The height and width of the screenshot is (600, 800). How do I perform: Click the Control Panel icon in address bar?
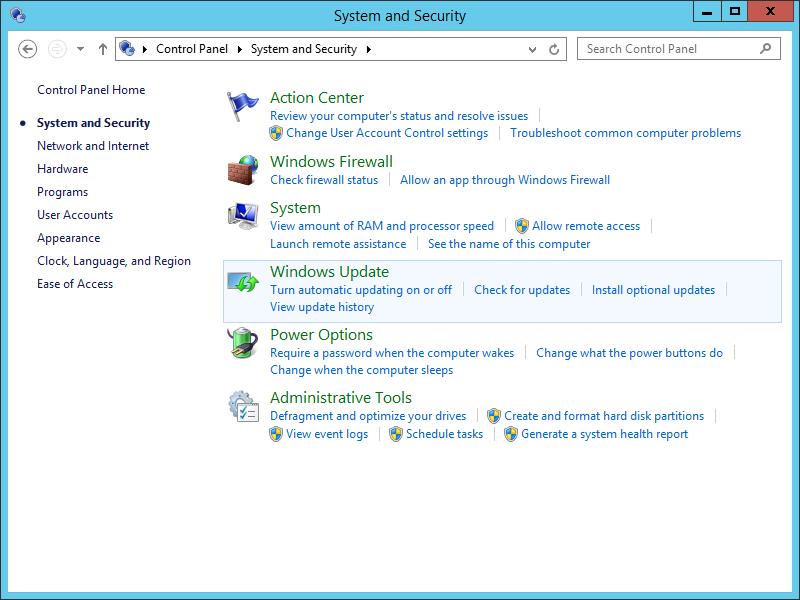tap(127, 48)
